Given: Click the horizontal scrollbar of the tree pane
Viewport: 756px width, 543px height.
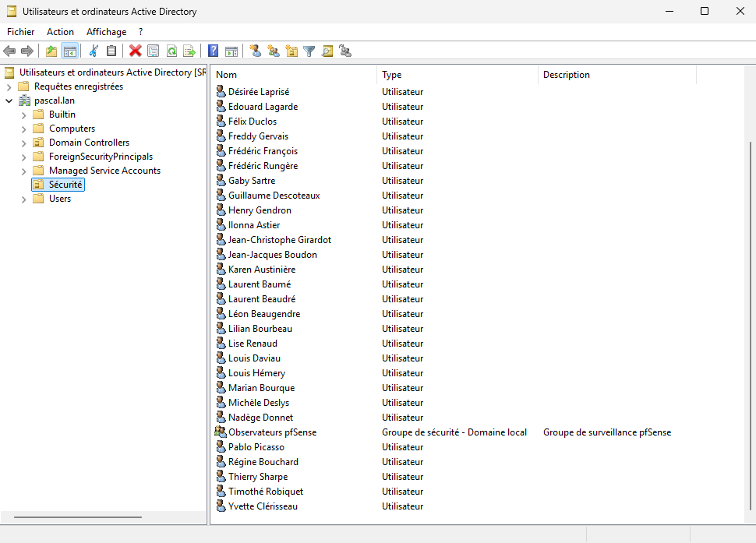Looking at the screenshot, I should click(x=78, y=517).
